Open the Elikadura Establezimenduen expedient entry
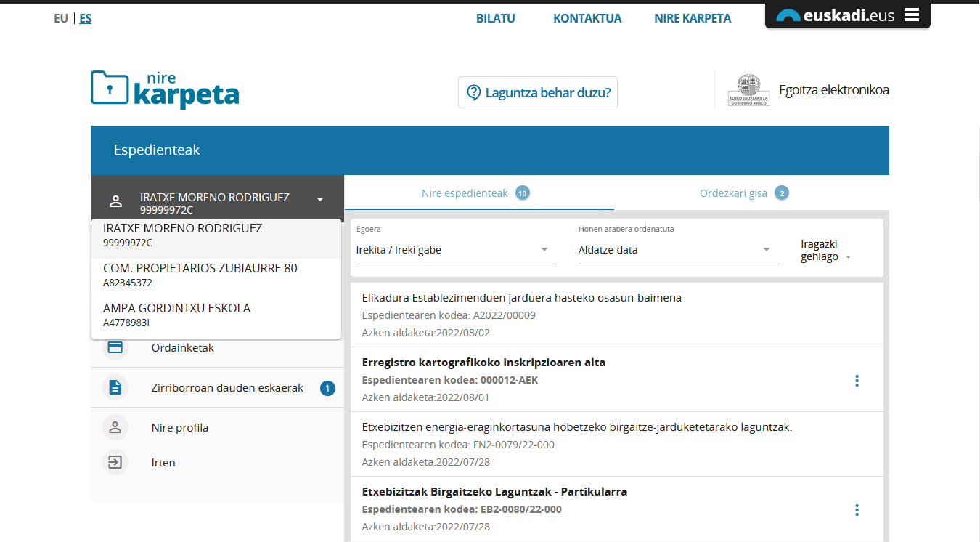 pyautogui.click(x=521, y=298)
